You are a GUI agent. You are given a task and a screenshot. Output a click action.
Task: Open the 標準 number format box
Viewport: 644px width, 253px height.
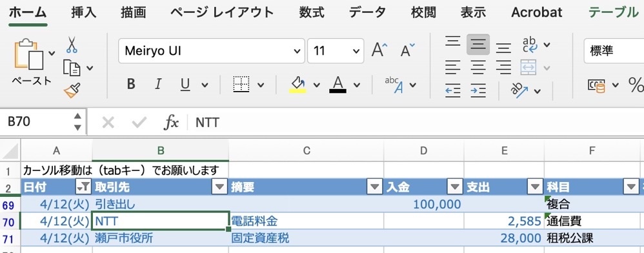coord(614,51)
